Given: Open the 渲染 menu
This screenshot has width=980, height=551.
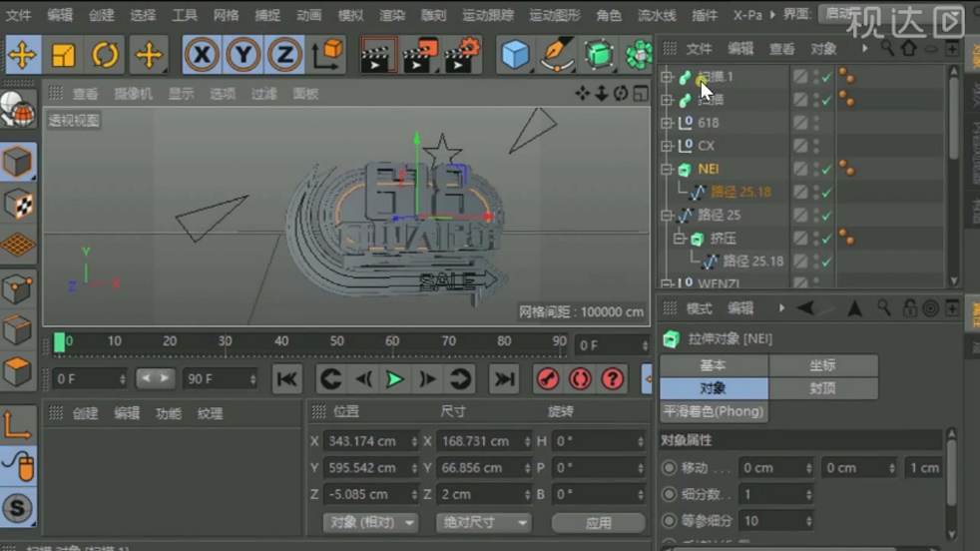Looking at the screenshot, I should pos(392,15).
